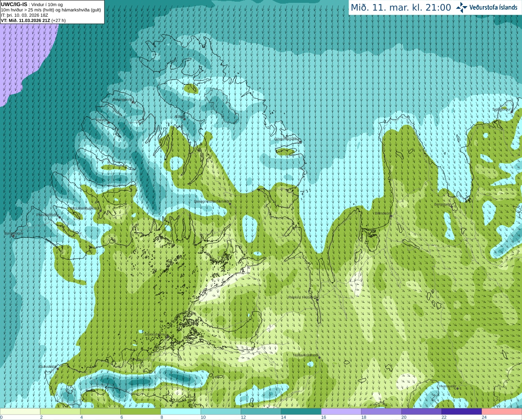Screen dimensions: 522x420
Task: Click the 14–16 m/s dark teal legend swatch
Action: [301, 411]
